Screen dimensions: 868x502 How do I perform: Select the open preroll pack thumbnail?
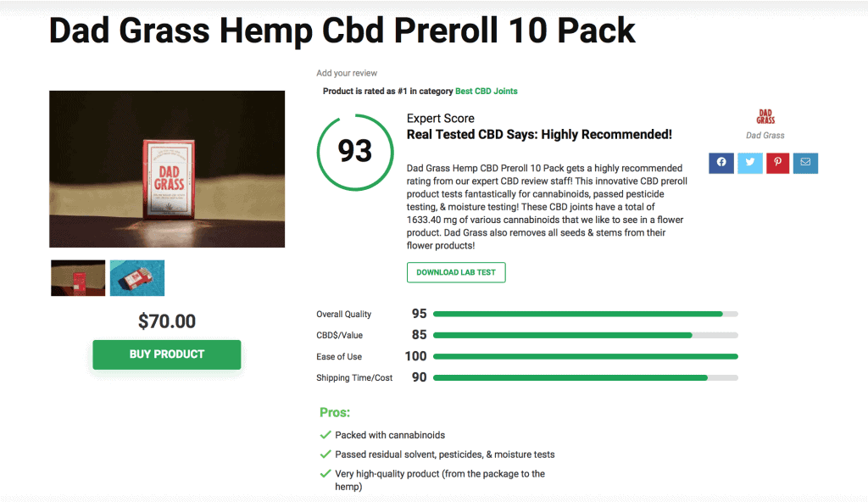136,277
